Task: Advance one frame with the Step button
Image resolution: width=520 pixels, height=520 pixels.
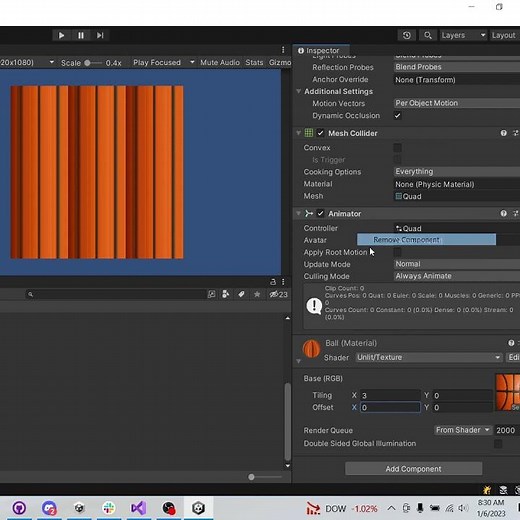Action: click(100, 35)
